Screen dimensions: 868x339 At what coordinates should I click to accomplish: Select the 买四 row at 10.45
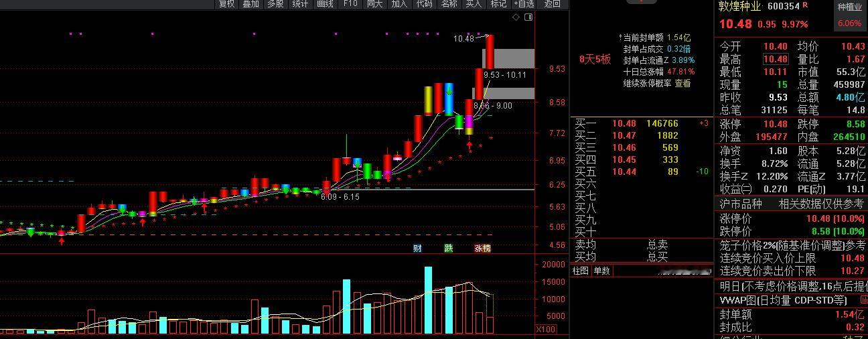pyautogui.click(x=642, y=159)
